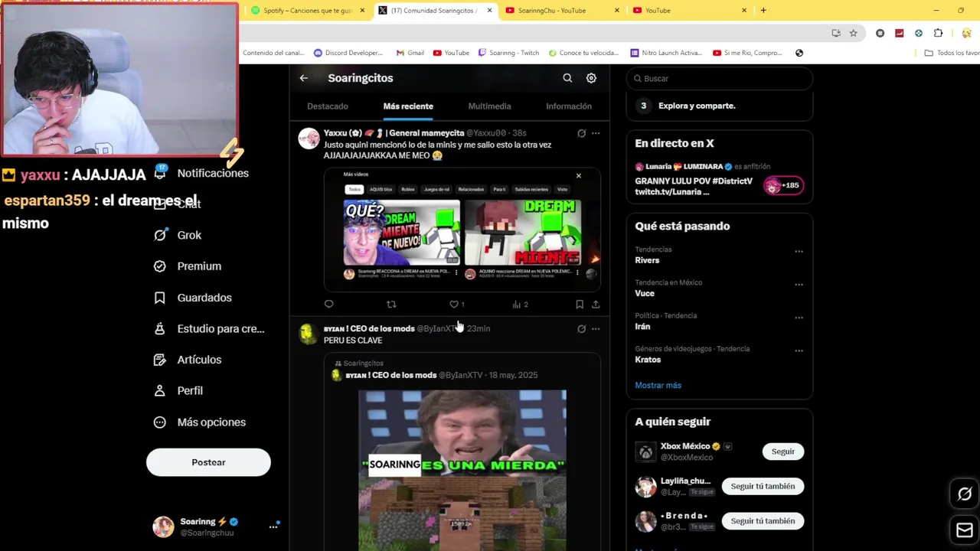Screen dimensions: 980x551
Task: Click Mostrar más under trends
Action: (658, 385)
